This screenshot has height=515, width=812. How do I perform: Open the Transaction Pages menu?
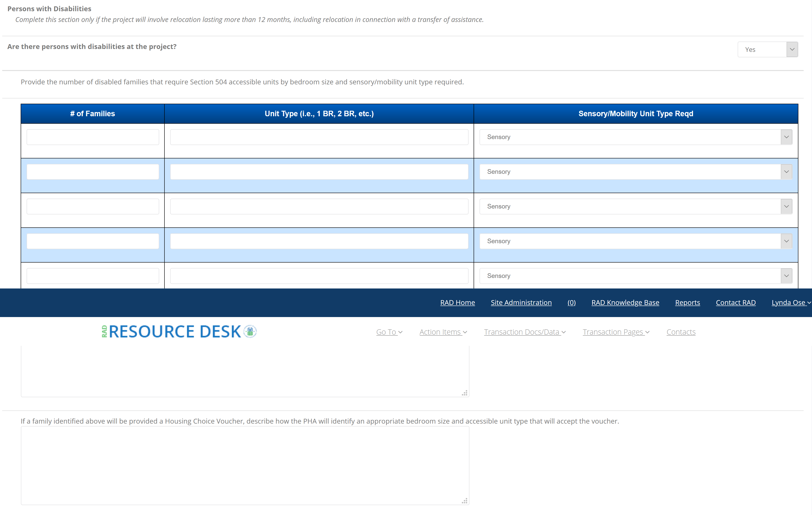pyautogui.click(x=615, y=332)
